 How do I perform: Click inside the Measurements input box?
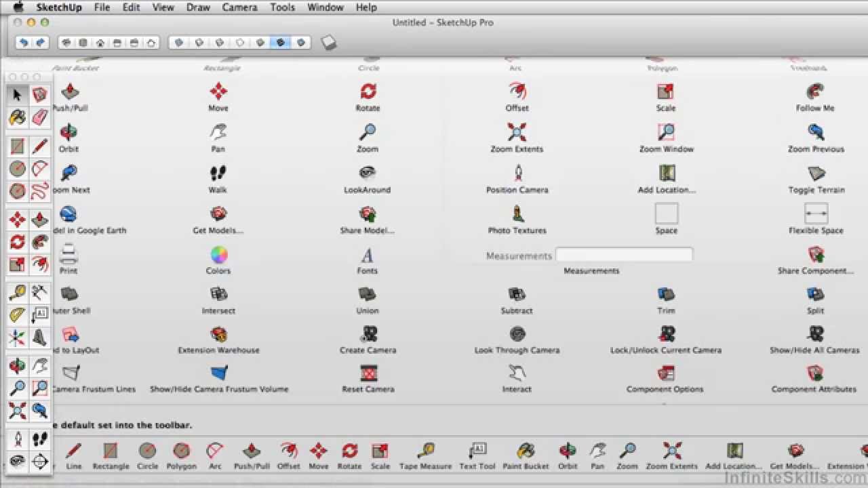click(x=625, y=256)
